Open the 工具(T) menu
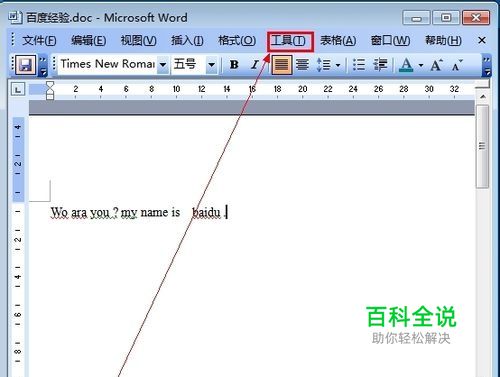 [x=288, y=41]
